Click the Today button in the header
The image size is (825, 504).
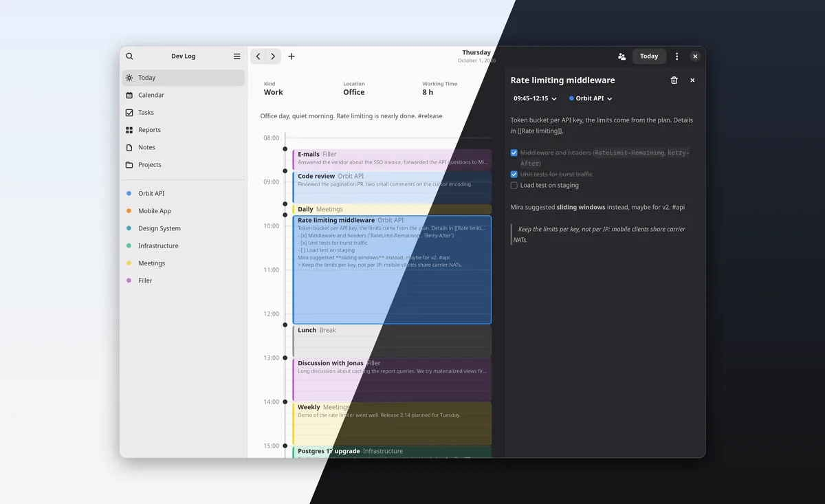click(x=649, y=56)
